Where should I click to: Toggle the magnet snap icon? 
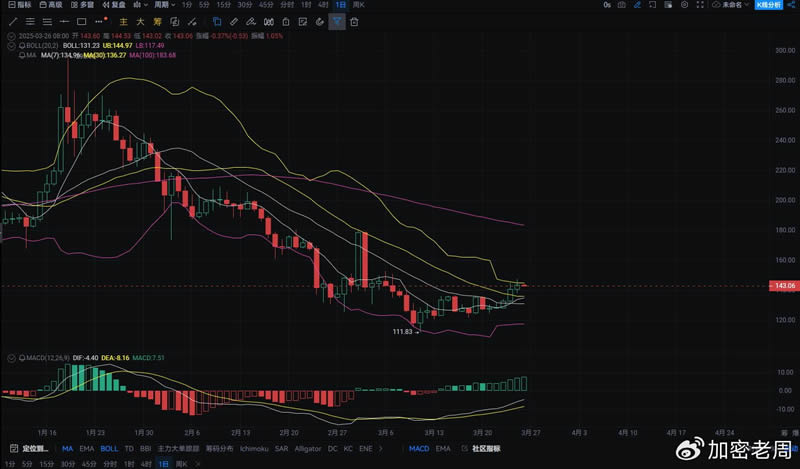(x=320, y=22)
